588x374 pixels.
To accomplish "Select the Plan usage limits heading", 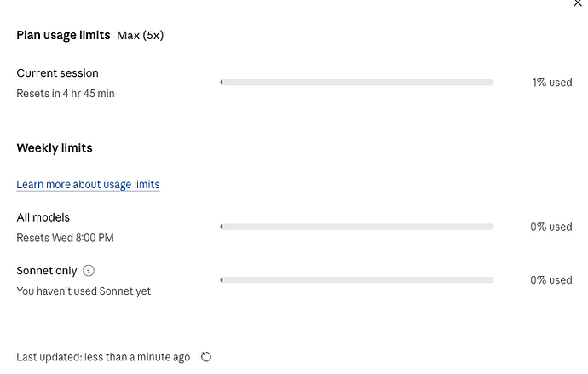I will [x=63, y=35].
